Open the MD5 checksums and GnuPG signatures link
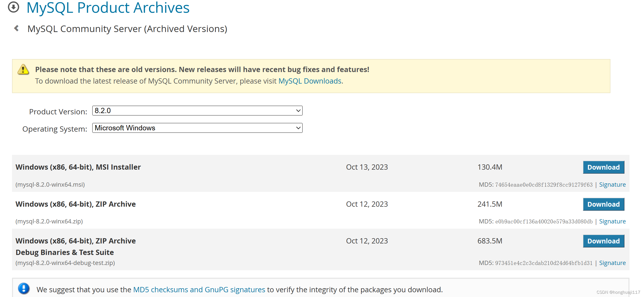This screenshot has height=297, width=644. coord(199,289)
